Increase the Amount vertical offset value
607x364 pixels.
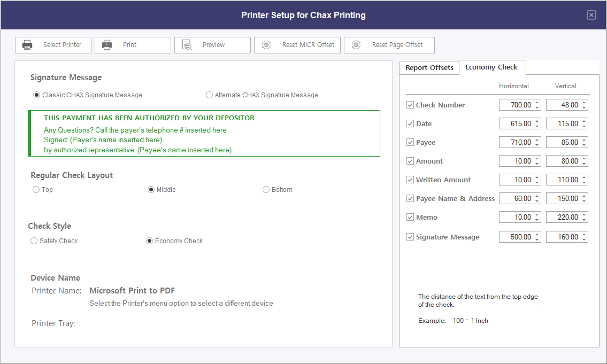click(x=584, y=159)
